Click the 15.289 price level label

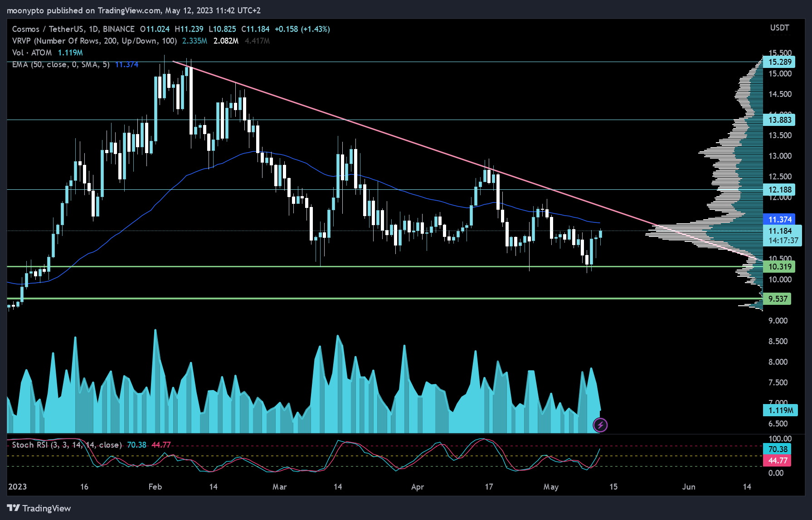point(779,62)
